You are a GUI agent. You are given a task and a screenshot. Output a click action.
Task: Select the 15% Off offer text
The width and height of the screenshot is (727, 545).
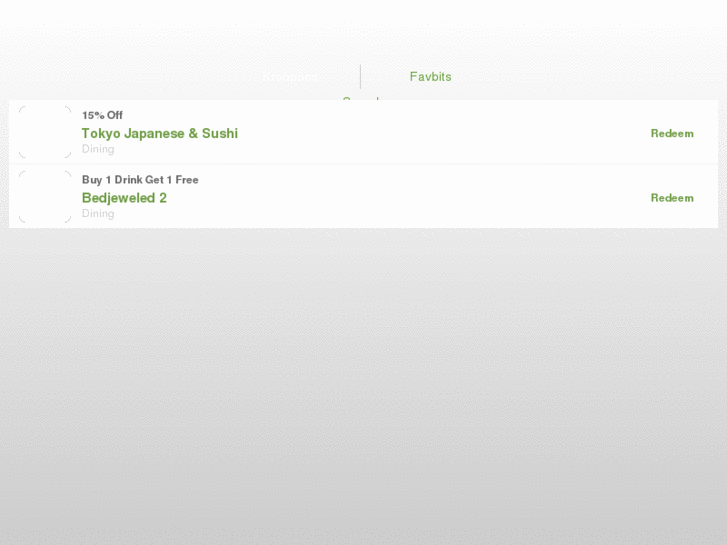click(x=102, y=115)
